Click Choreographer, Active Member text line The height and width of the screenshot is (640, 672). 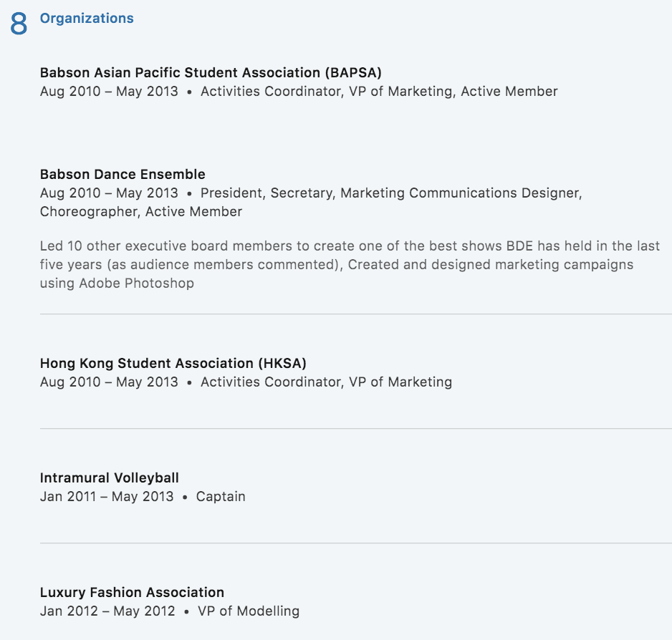click(141, 212)
